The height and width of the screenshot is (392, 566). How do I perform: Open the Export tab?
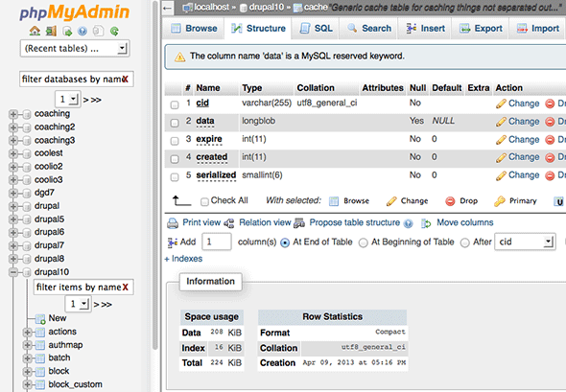[481, 28]
